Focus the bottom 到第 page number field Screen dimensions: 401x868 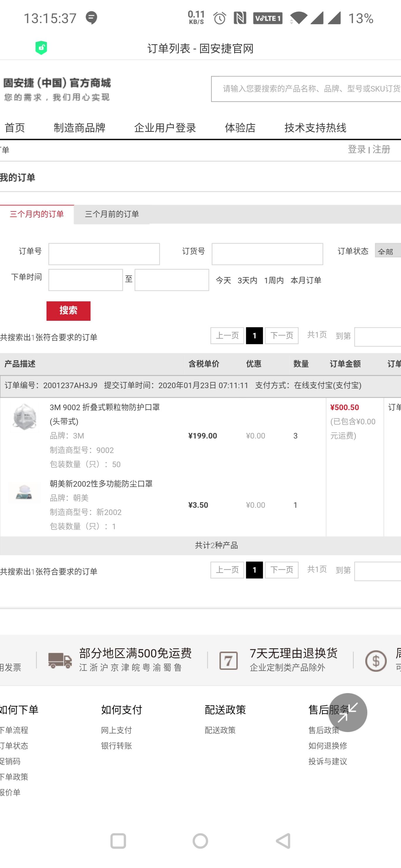[377, 571]
